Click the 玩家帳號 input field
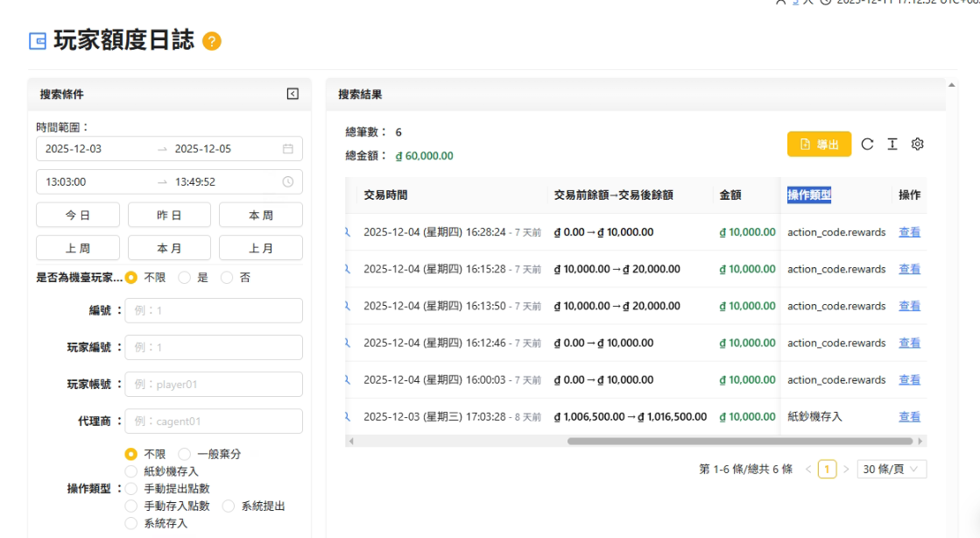This screenshot has height=538, width=980. [x=214, y=385]
